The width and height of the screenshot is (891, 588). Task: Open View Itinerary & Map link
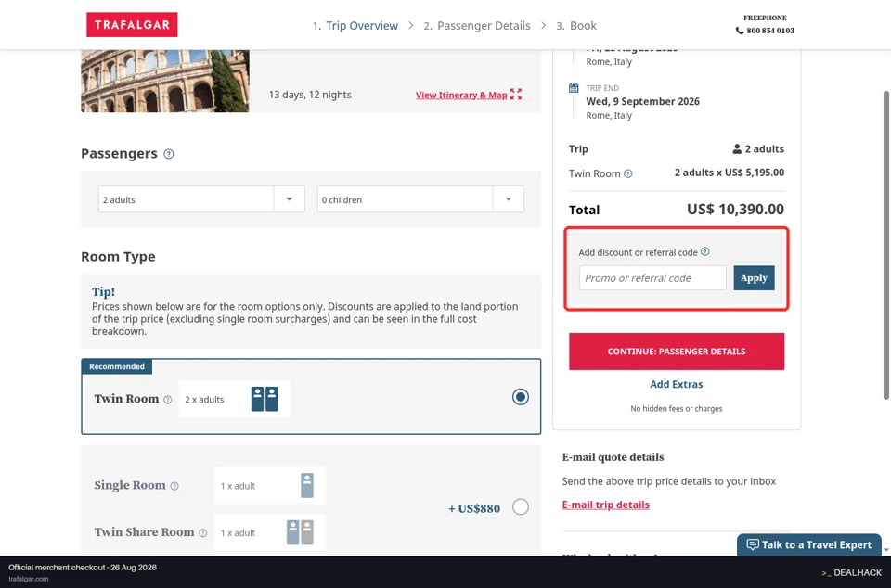coord(461,95)
